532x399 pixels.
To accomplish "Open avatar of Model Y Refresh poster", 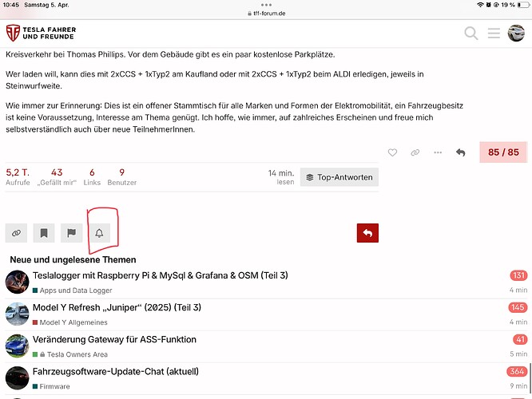I will [x=17, y=314].
